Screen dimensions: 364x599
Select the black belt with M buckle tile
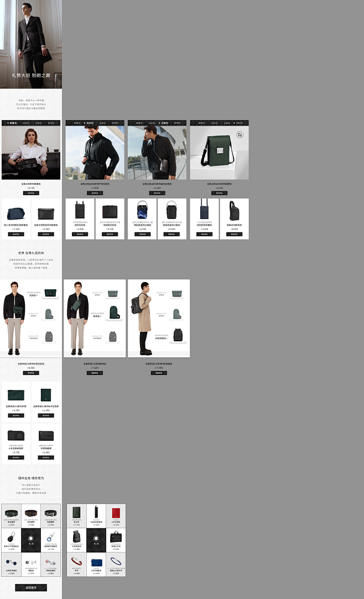tap(50, 516)
